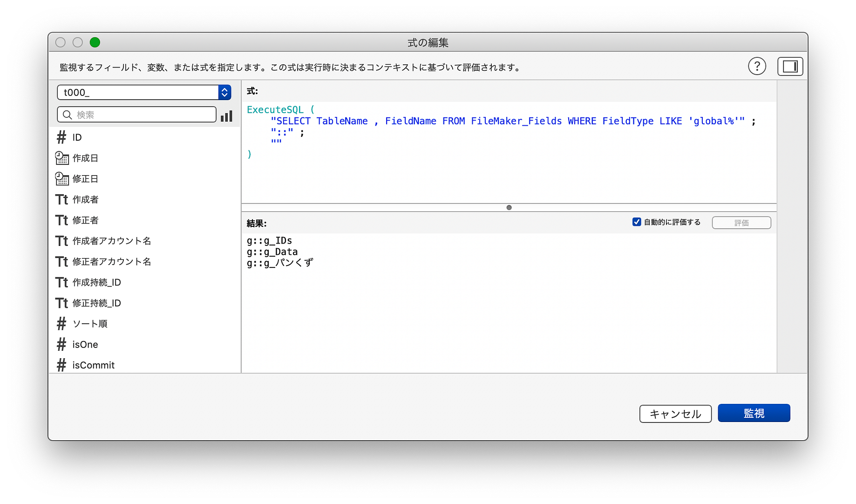Click the Tt icon beside 作成者
856x504 pixels.
pyautogui.click(x=61, y=199)
